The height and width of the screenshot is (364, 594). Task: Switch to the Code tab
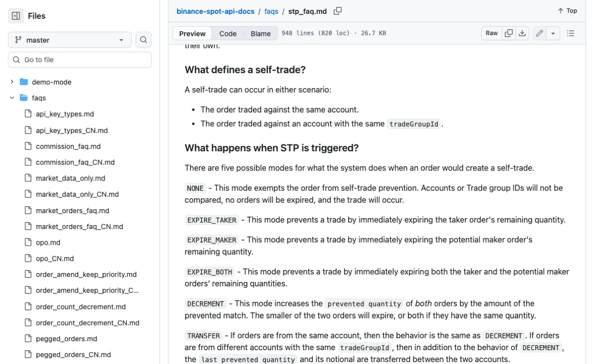point(228,34)
